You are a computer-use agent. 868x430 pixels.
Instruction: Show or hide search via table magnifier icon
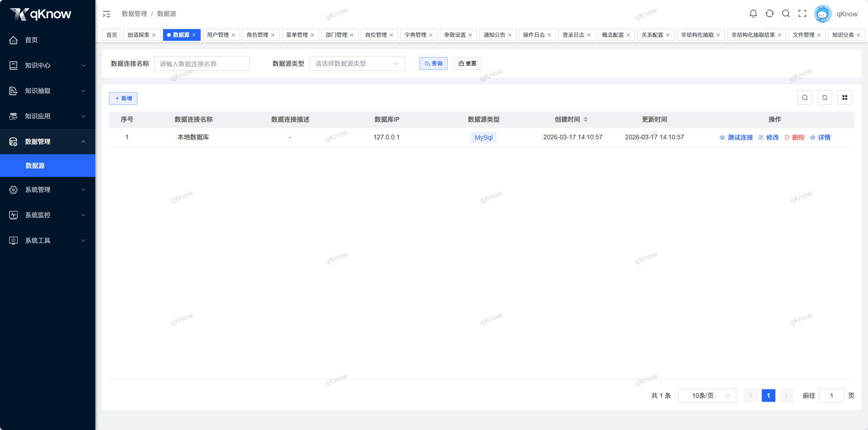[x=805, y=98]
